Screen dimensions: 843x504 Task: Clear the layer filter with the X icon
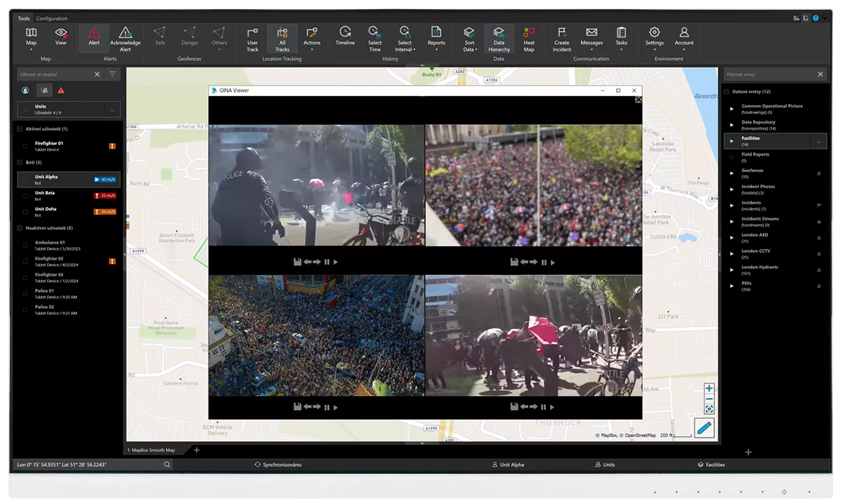point(820,74)
